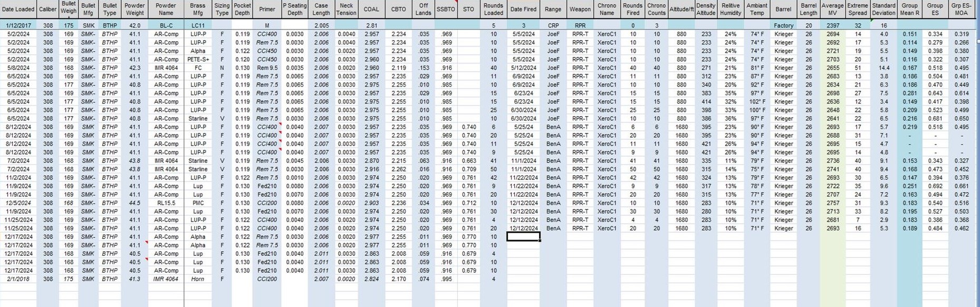Select the PMC brass manufacturer cell
The image size is (980, 307).
[x=198, y=203]
